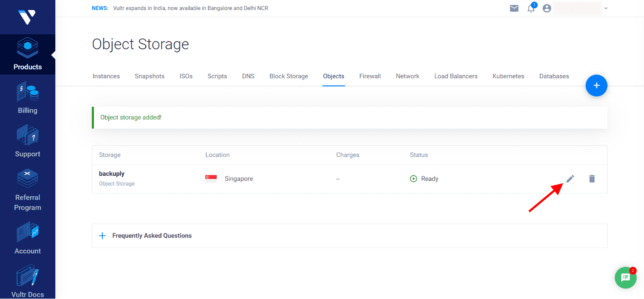
Task: Click the pencil icon to edit backuply storage
Action: click(x=570, y=179)
